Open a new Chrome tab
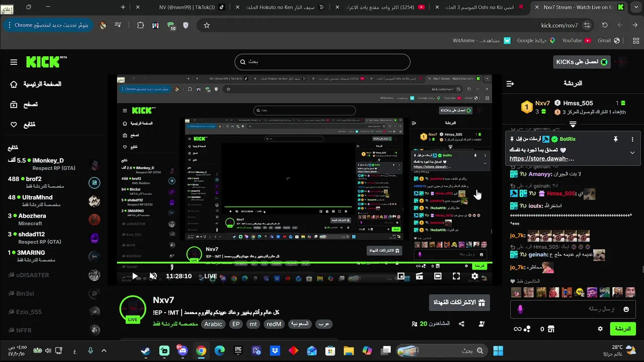This screenshot has height=362, width=644. point(123,7)
